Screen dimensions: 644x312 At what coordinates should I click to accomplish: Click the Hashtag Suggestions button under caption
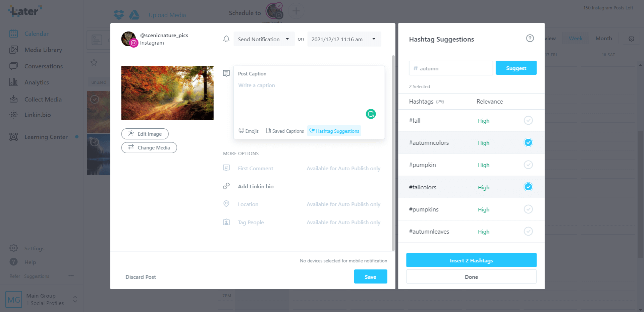pos(334,131)
